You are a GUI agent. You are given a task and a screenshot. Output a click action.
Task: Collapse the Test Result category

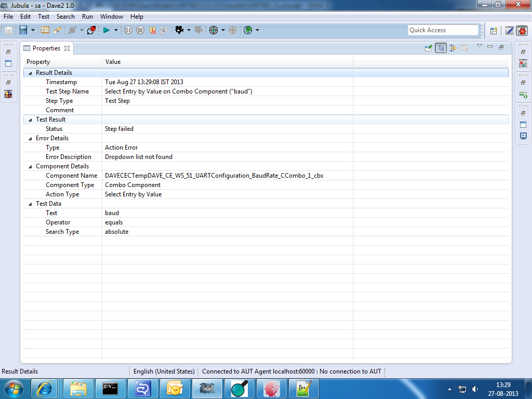point(30,120)
